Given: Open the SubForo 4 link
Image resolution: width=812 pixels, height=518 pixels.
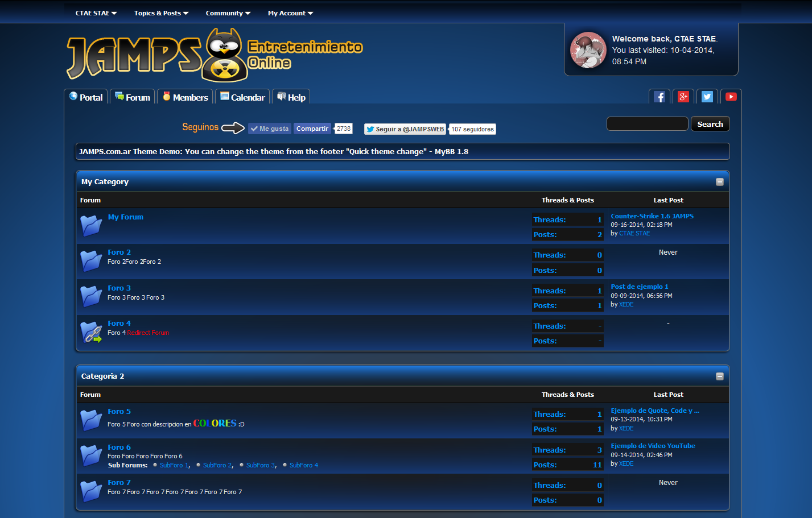Looking at the screenshot, I should tap(304, 465).
